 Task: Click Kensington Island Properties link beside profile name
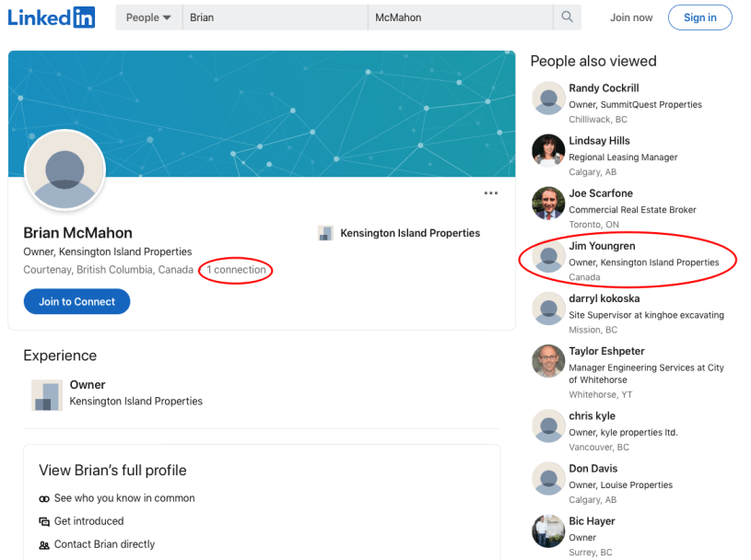pos(410,233)
